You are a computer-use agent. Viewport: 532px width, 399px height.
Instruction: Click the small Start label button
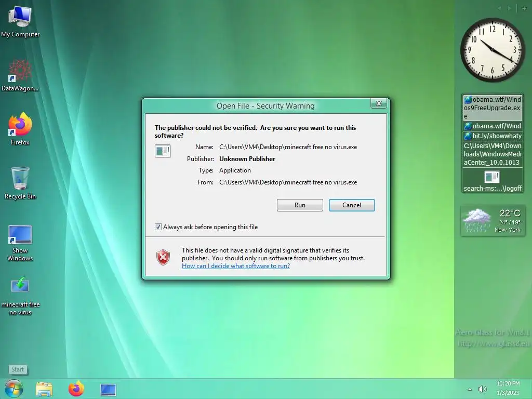click(x=18, y=369)
